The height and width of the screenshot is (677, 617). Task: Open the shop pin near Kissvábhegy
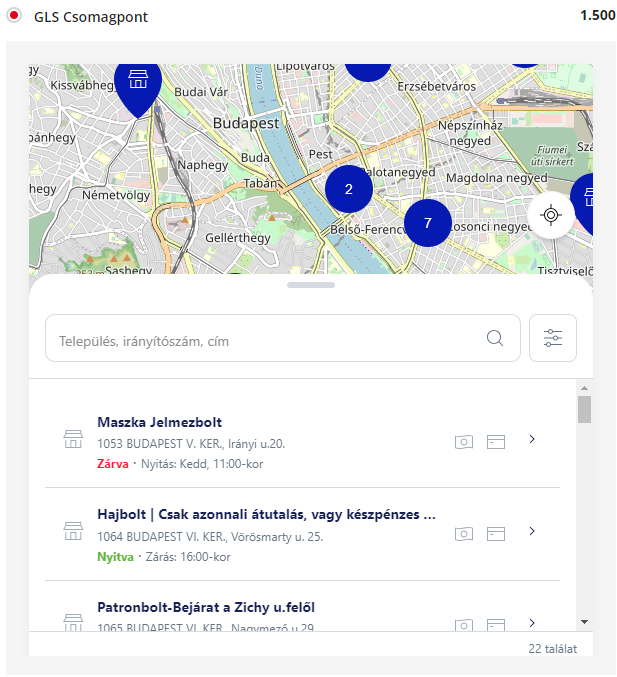coord(138,89)
